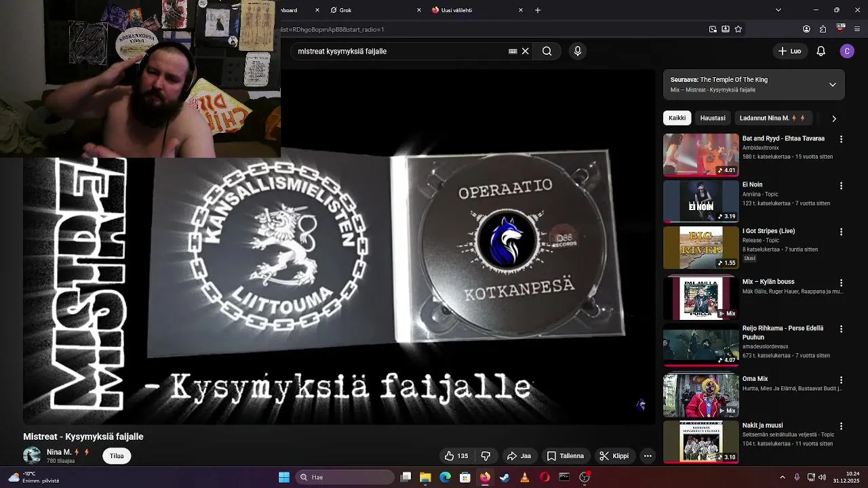Image resolution: width=868 pixels, height=488 pixels.
Task: Open the Opera browser from the taskbar
Action: (545, 477)
